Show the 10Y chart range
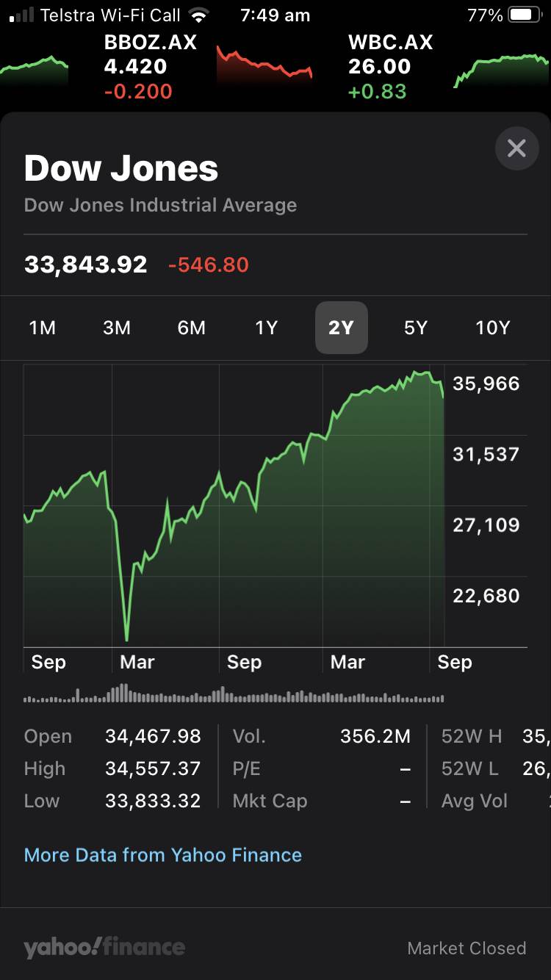The width and height of the screenshot is (551, 980). [x=492, y=328]
